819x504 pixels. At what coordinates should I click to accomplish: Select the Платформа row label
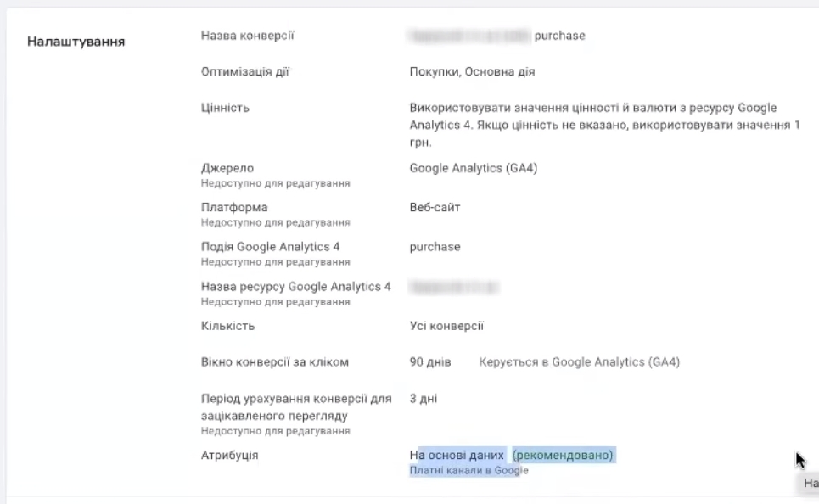pos(234,207)
